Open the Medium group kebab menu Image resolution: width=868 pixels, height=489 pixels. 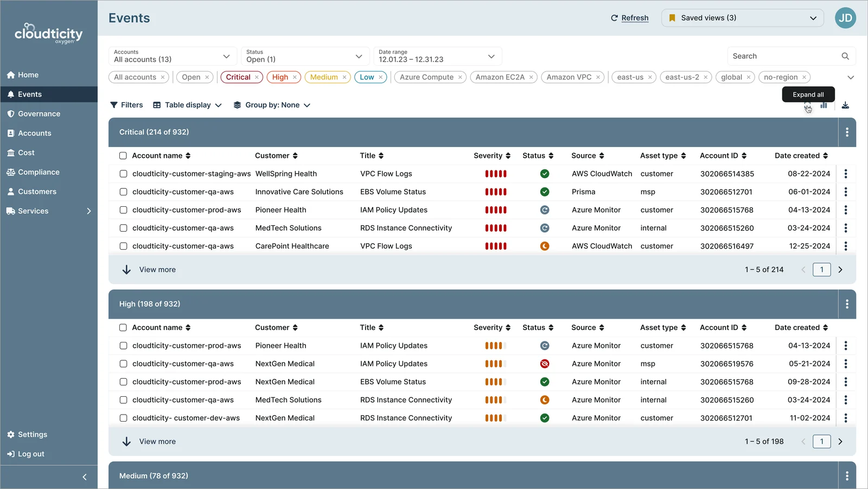click(847, 476)
